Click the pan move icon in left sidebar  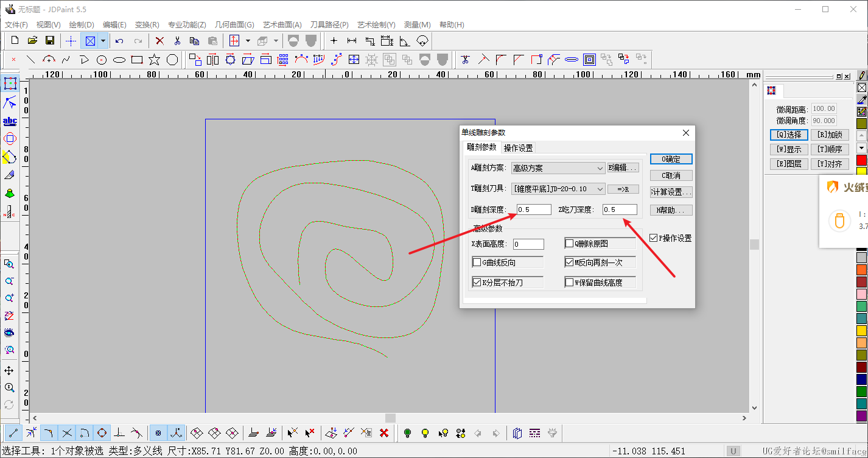(9, 370)
